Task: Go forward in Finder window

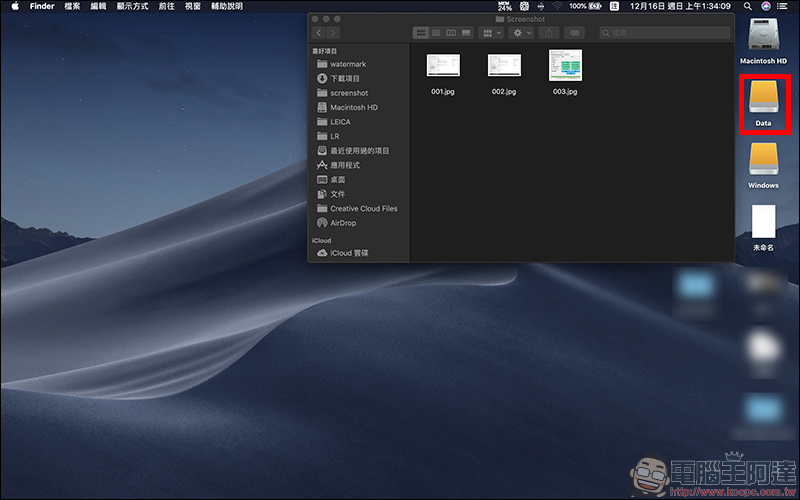Action: (x=333, y=33)
